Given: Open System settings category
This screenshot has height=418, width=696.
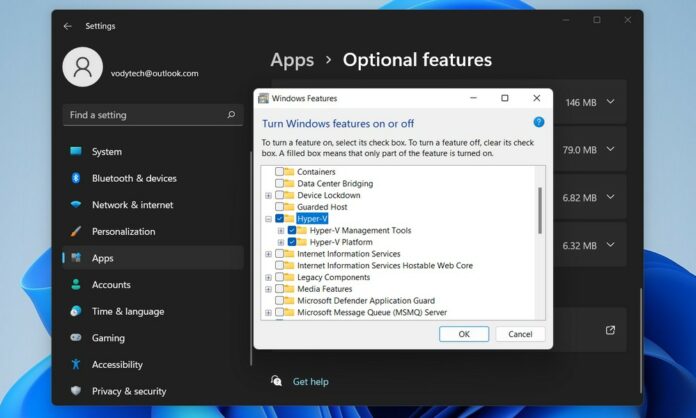Looking at the screenshot, I should click(x=153, y=152).
